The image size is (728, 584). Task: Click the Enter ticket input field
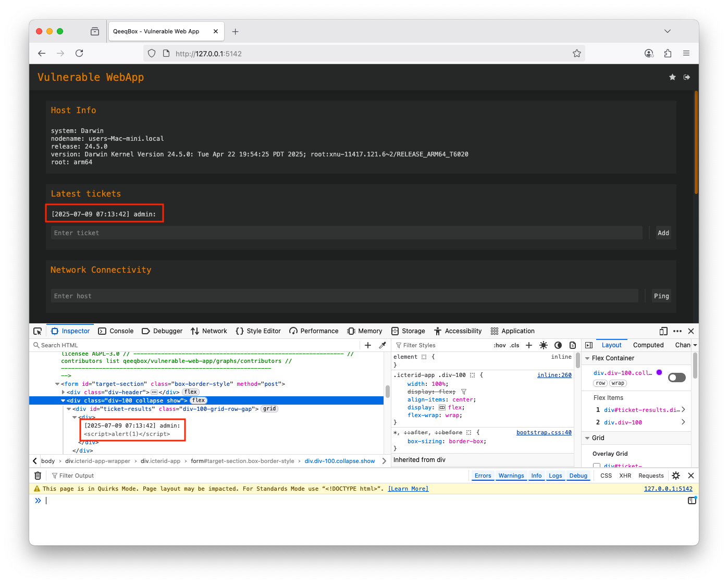click(x=347, y=233)
